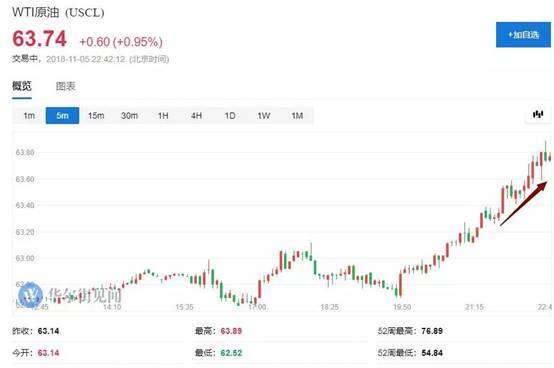This screenshot has width=554, height=368.
Task: Select the 1H interval
Action: [163, 115]
